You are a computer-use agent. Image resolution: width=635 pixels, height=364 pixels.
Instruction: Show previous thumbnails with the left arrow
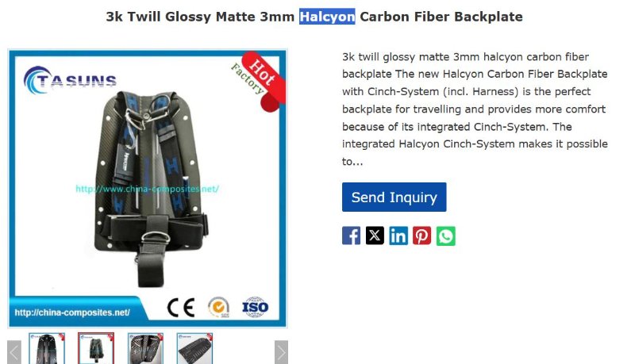(14, 352)
